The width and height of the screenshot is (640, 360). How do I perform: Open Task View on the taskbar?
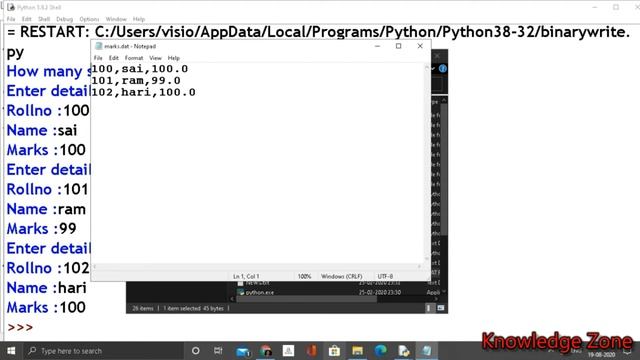(218, 351)
